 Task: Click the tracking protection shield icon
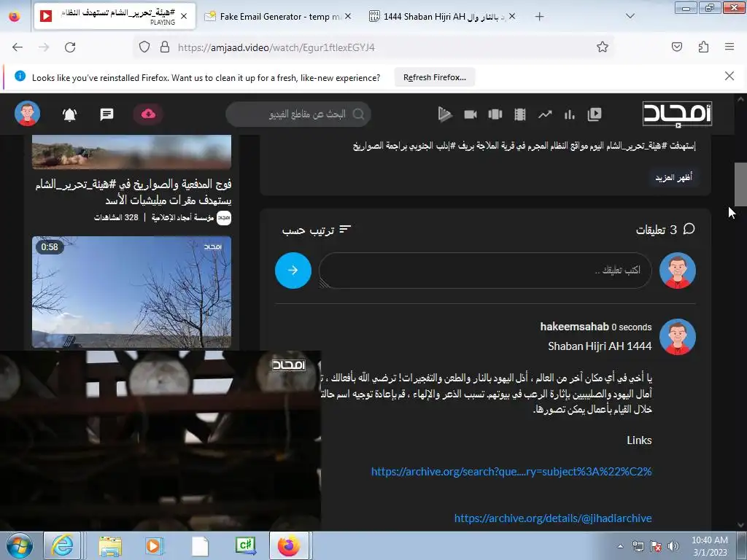[x=144, y=47]
